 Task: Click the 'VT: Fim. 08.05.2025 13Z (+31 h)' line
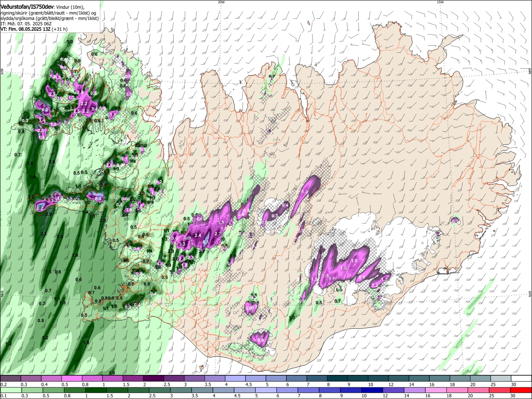(x=34, y=29)
